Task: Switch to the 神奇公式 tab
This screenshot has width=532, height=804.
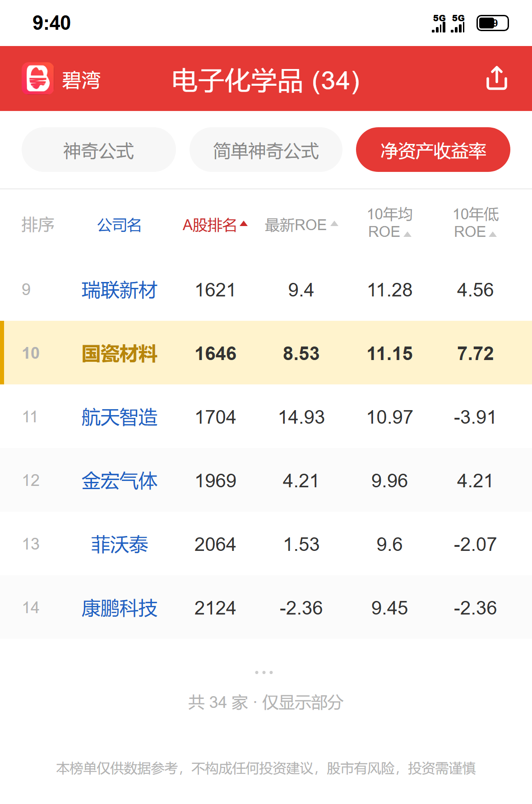Action: [98, 150]
